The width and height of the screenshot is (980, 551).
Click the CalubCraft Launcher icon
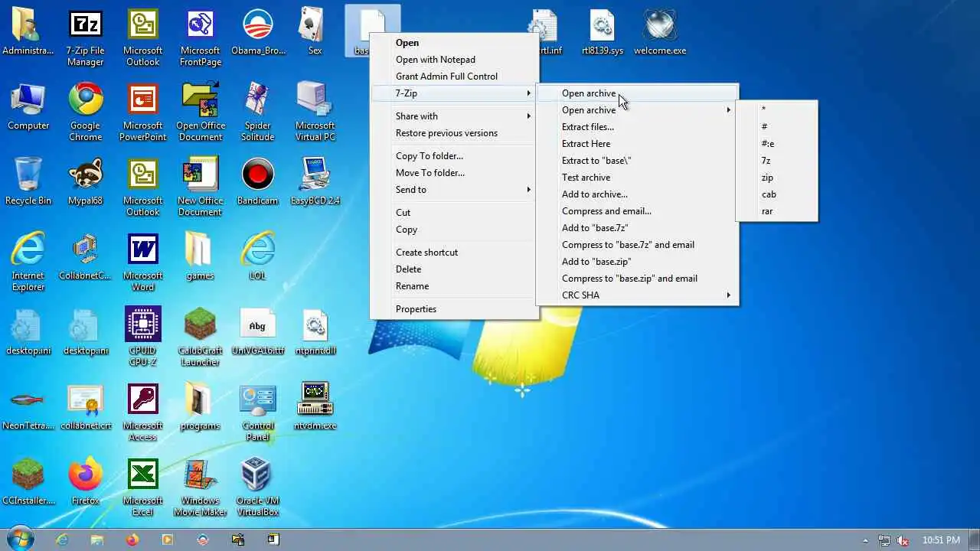[200, 338]
